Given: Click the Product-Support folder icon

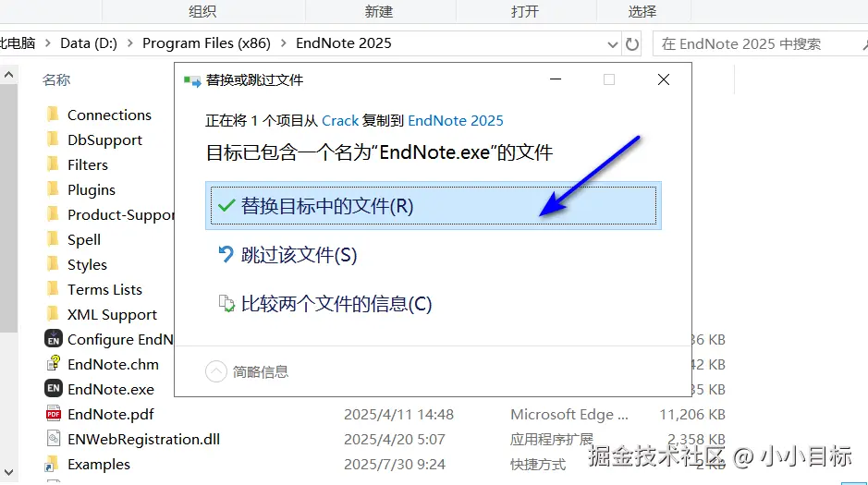Looking at the screenshot, I should (53, 213).
